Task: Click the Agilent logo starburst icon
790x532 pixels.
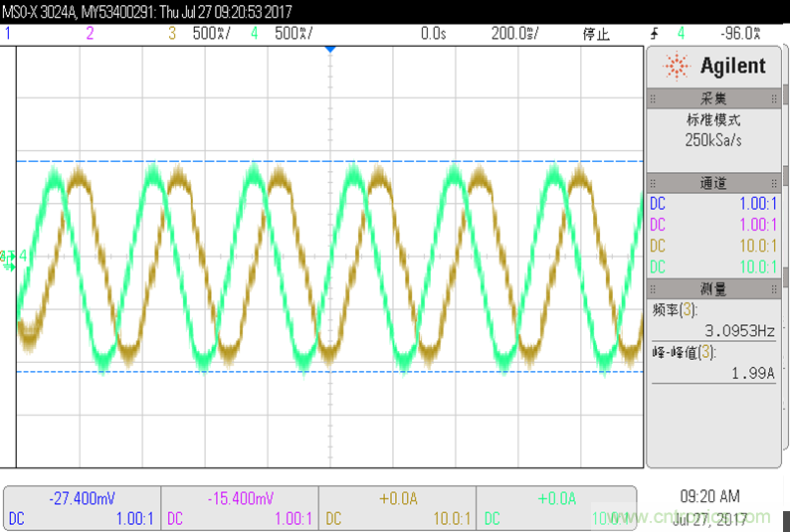Action: [x=677, y=67]
